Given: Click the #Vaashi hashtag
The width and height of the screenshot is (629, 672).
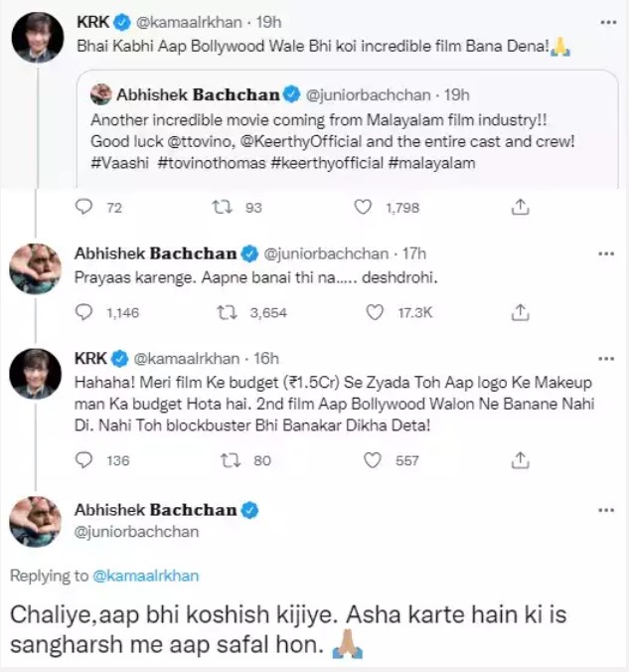Looking at the screenshot, I should pos(118,162).
